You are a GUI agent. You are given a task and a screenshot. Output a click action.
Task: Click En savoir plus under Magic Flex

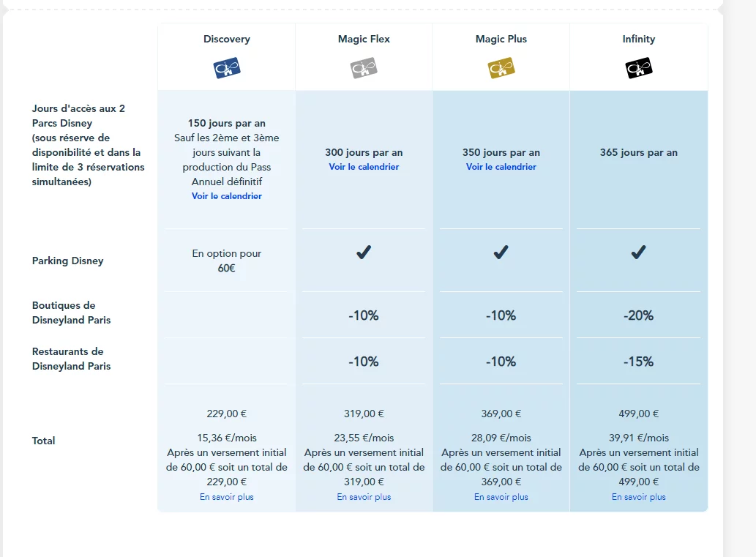pos(364,497)
